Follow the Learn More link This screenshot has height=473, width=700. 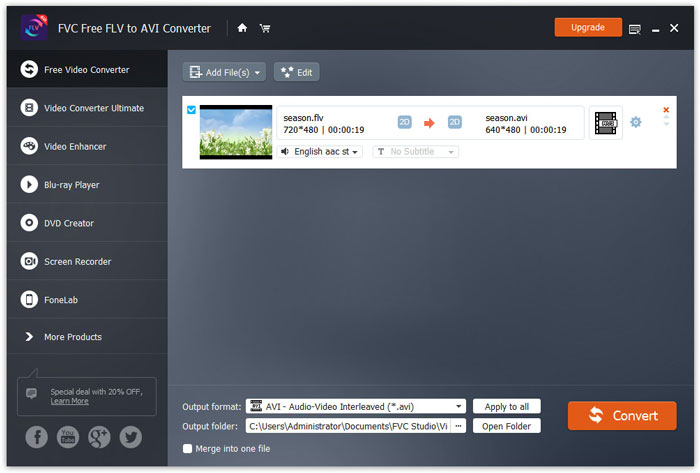[69, 401]
